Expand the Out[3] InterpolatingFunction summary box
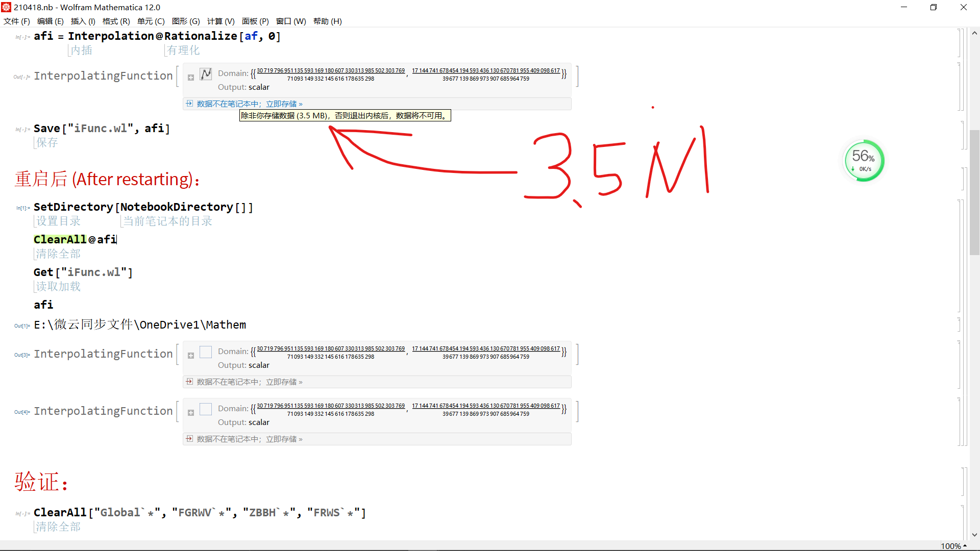The height and width of the screenshot is (551, 980). tap(191, 356)
